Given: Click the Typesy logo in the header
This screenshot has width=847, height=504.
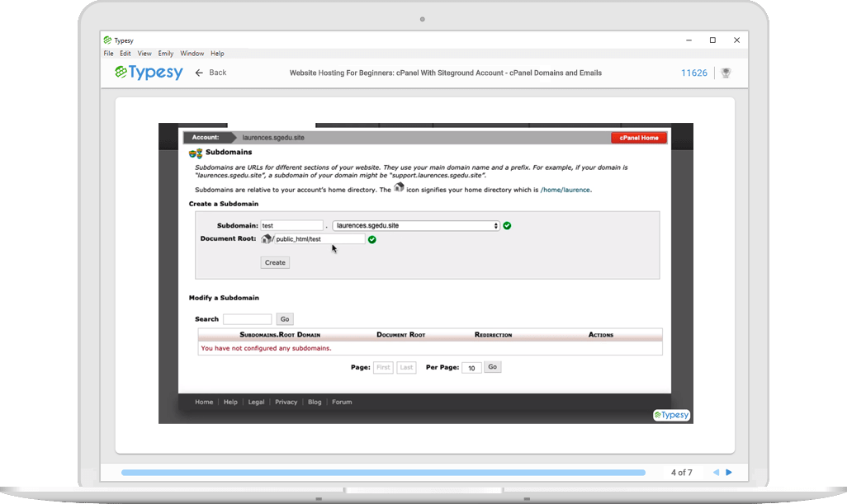Looking at the screenshot, I should click(149, 73).
